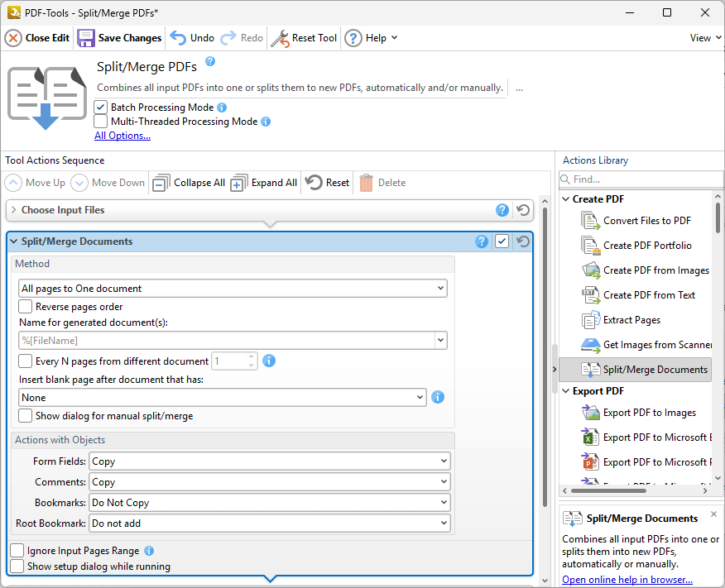Save changes with the floppy disk icon
Image resolution: width=725 pixels, height=588 pixels.
[x=85, y=38]
